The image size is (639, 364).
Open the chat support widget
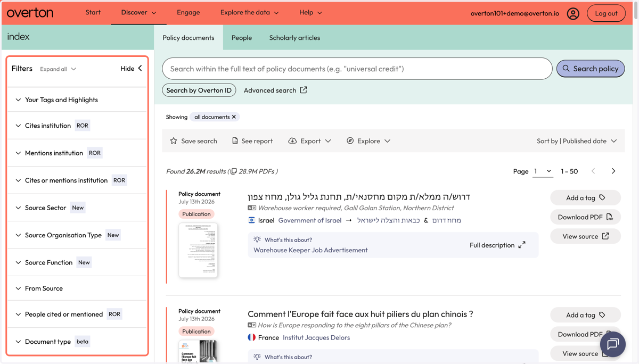pyautogui.click(x=613, y=344)
